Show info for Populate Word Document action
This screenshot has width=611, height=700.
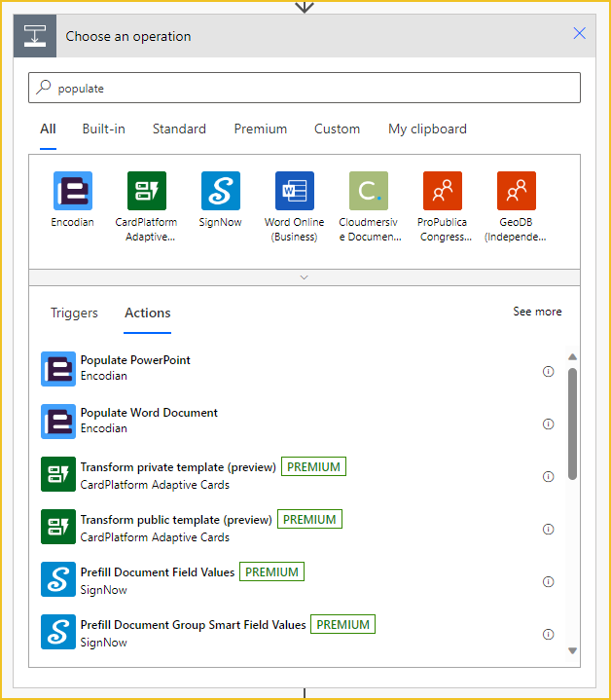(x=548, y=424)
